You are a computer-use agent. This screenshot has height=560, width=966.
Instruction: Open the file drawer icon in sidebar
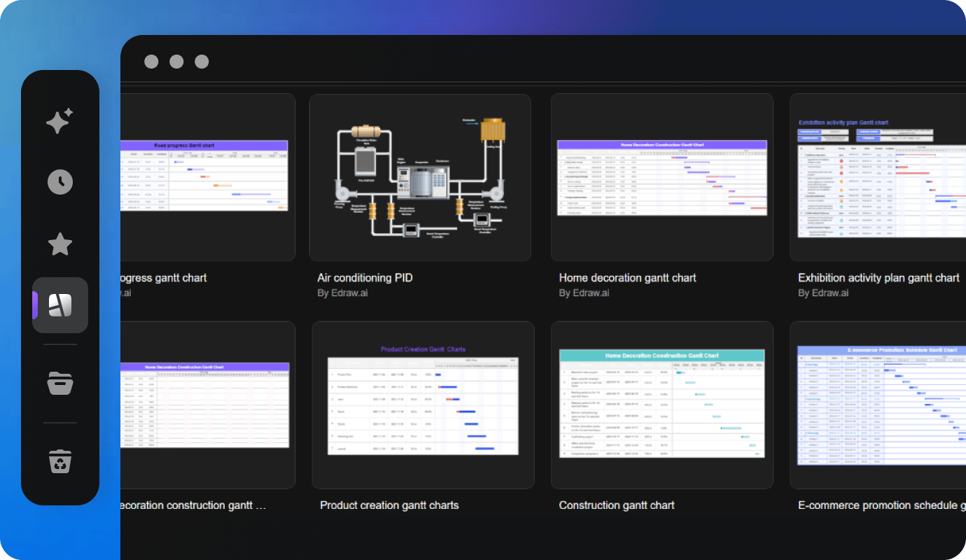60,384
